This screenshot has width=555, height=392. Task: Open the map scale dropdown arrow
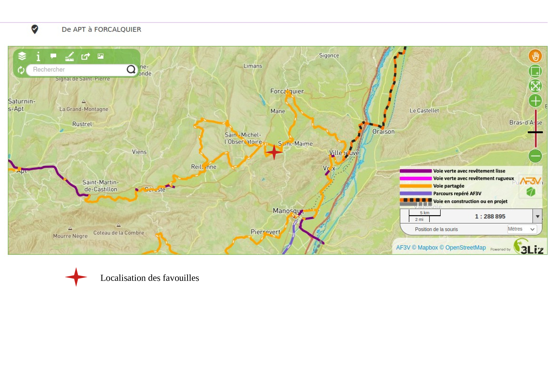coord(537,217)
